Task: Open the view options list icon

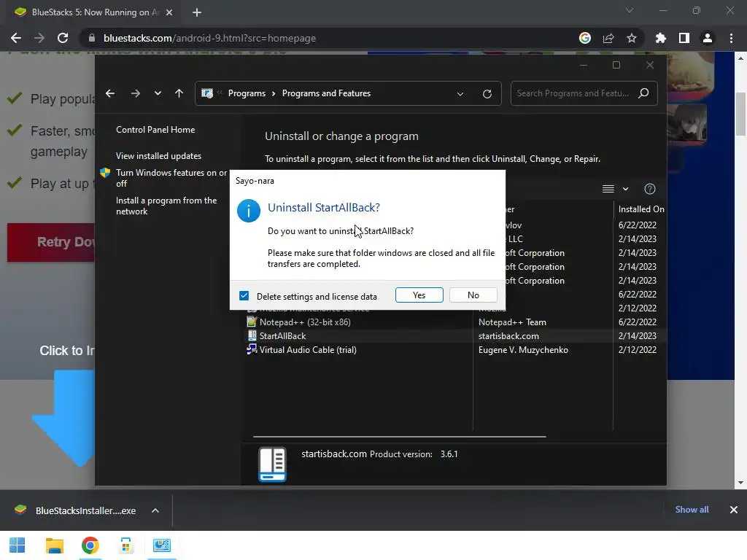Action: coord(608,189)
